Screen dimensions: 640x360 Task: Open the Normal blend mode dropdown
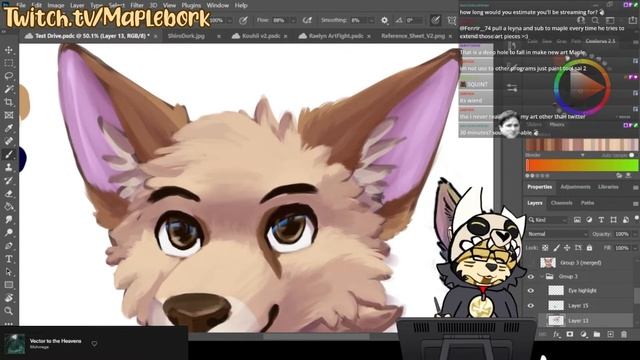pyautogui.click(x=557, y=234)
